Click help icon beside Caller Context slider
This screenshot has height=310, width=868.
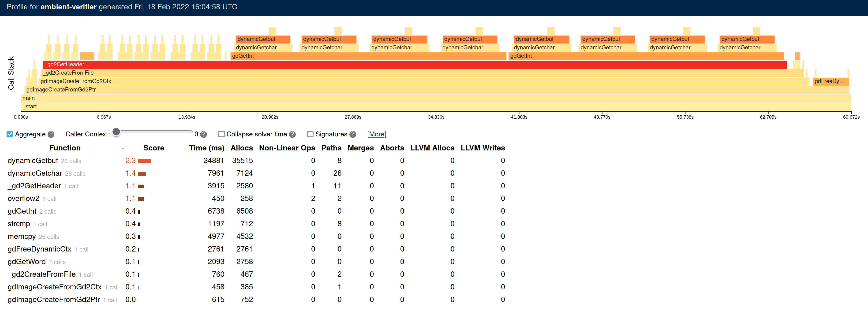click(203, 134)
